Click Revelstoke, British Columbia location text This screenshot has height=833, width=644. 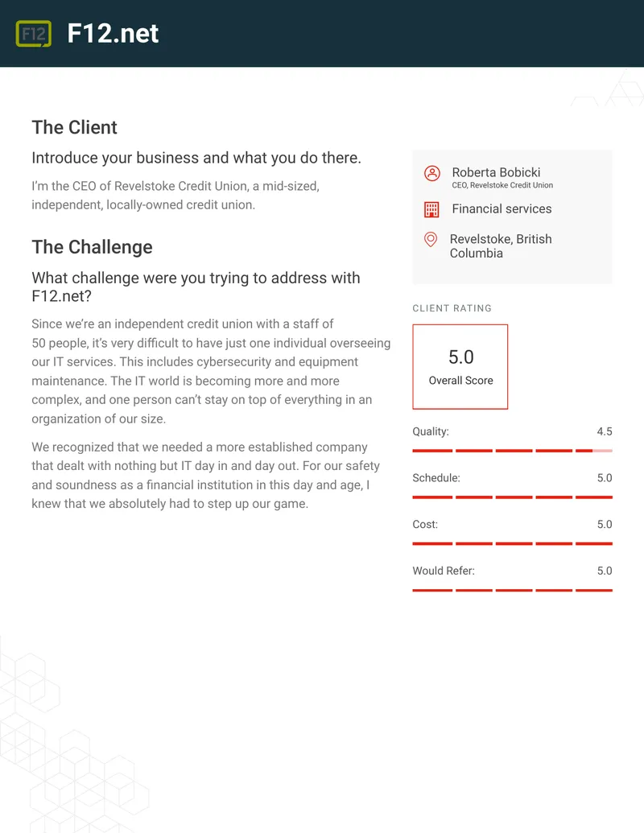click(x=501, y=246)
